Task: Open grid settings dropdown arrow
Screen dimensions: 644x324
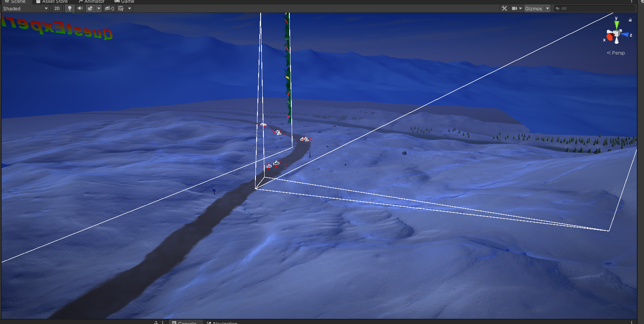Action: 130,8
